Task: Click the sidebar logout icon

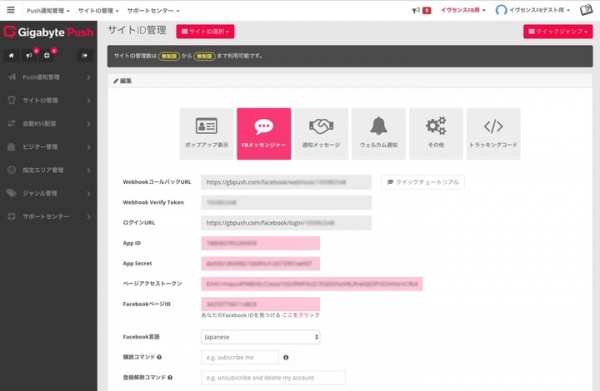Action: tap(85, 55)
